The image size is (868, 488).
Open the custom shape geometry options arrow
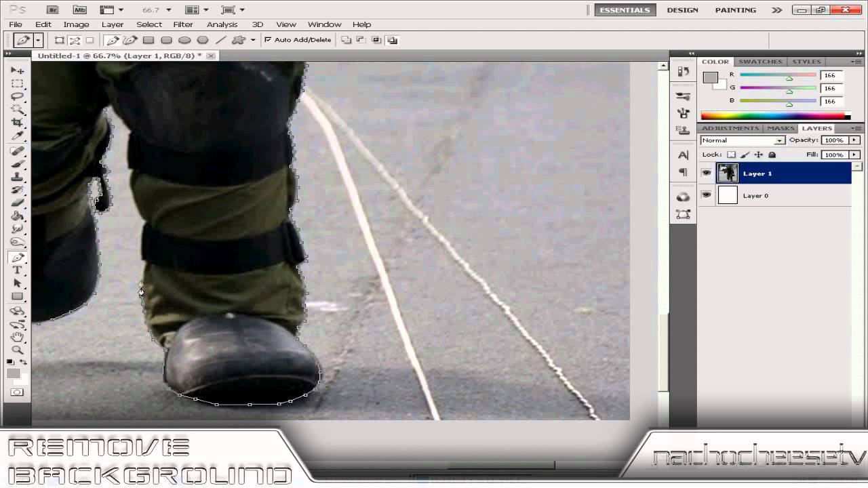[x=253, y=40]
